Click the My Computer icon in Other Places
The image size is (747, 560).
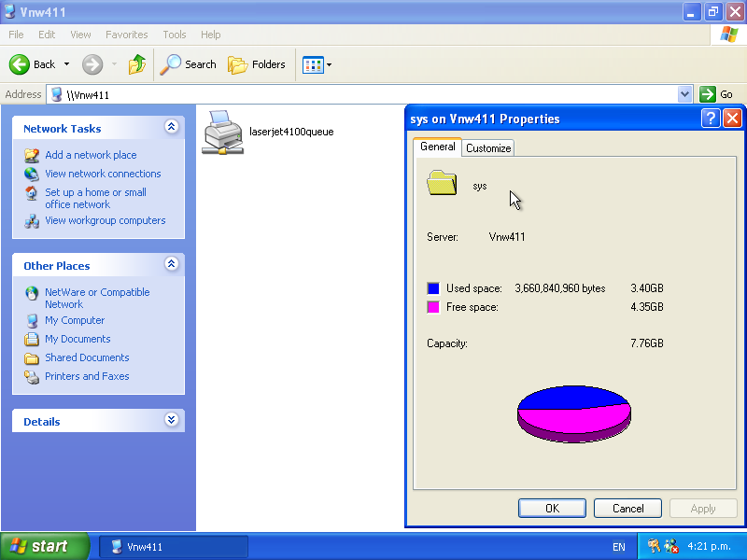tap(32, 320)
